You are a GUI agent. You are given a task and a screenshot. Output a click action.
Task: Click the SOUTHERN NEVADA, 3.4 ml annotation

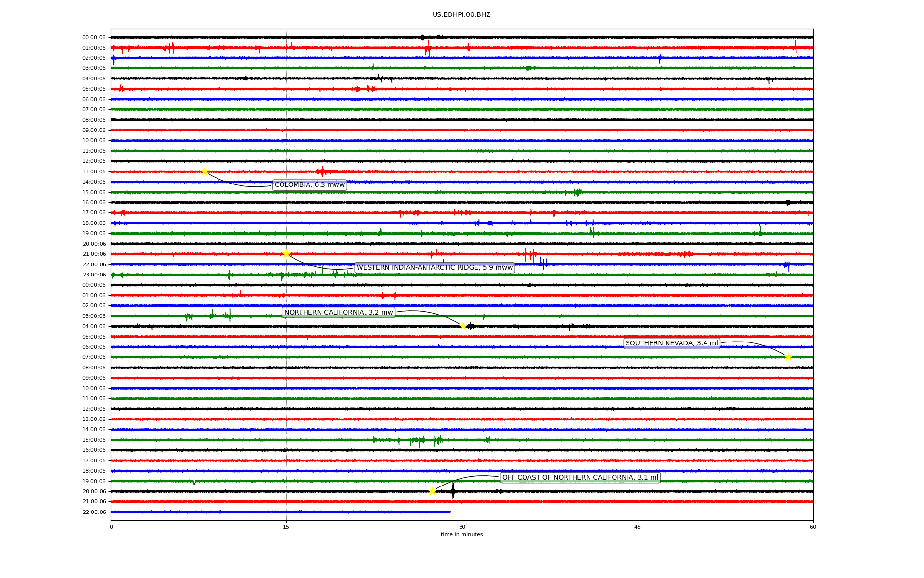pos(672,343)
